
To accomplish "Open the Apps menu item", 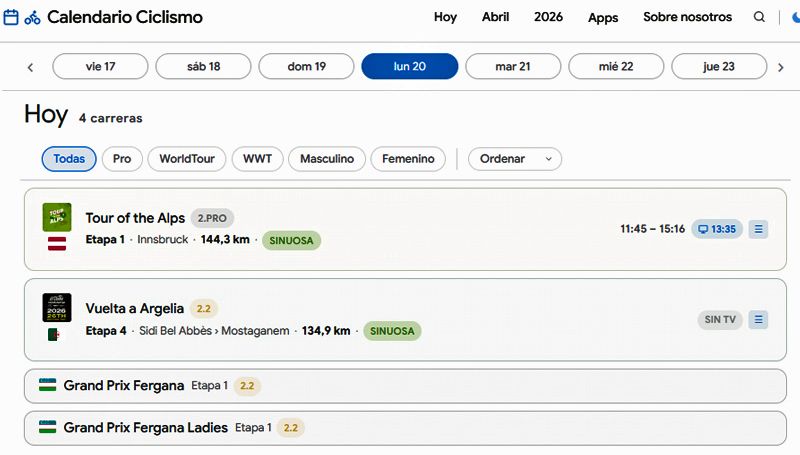I will [603, 17].
